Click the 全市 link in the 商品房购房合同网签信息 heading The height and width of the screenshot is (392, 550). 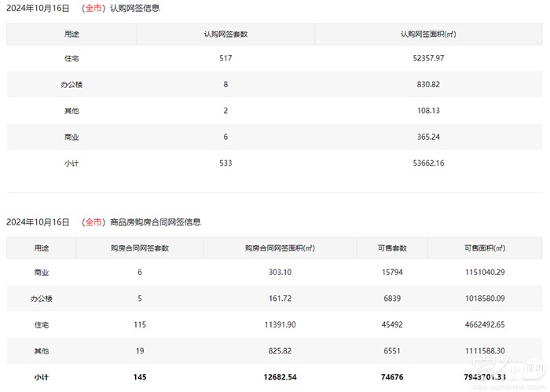(x=93, y=222)
